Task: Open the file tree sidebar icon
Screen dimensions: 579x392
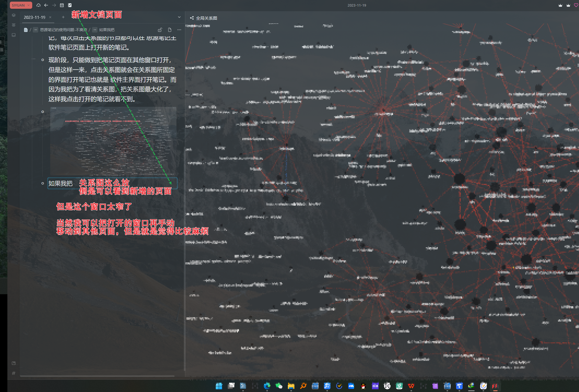Action: (14, 15)
